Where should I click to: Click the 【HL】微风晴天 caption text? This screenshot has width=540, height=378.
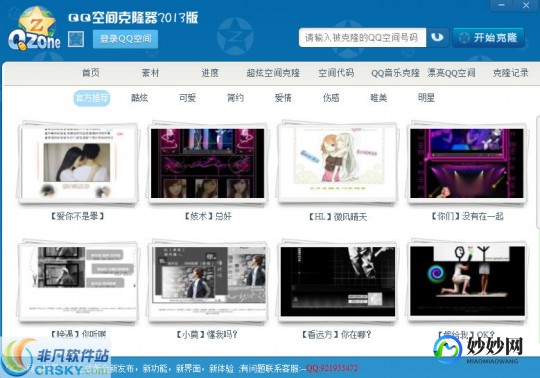338,217
